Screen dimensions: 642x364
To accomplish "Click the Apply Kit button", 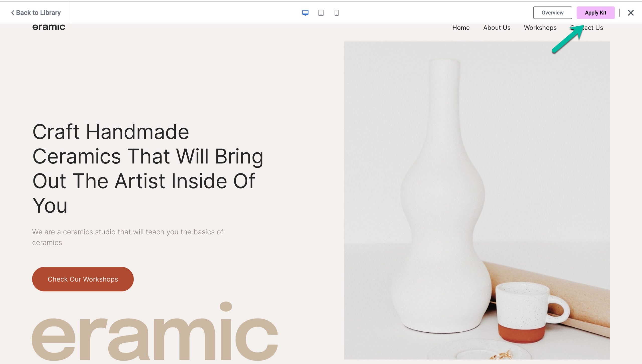I will coord(595,13).
